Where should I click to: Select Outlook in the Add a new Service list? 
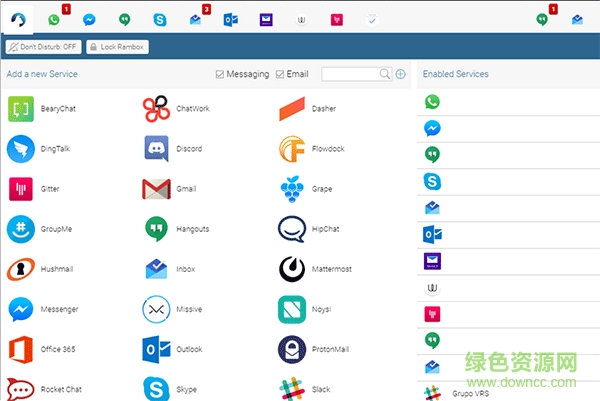(x=172, y=349)
